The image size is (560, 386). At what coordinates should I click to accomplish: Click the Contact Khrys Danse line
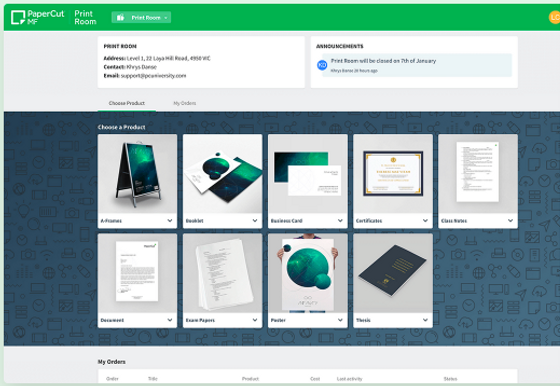130,67
